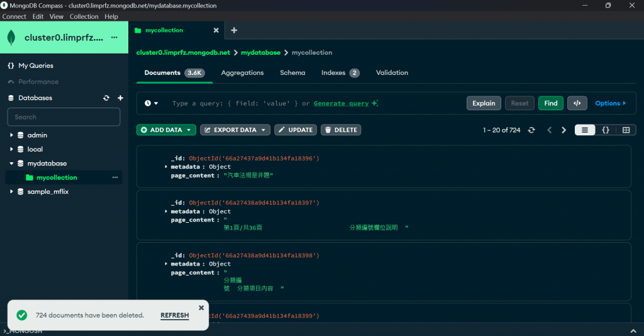Switch to JSON view
Image resolution: width=644 pixels, height=336 pixels.
[606, 130]
